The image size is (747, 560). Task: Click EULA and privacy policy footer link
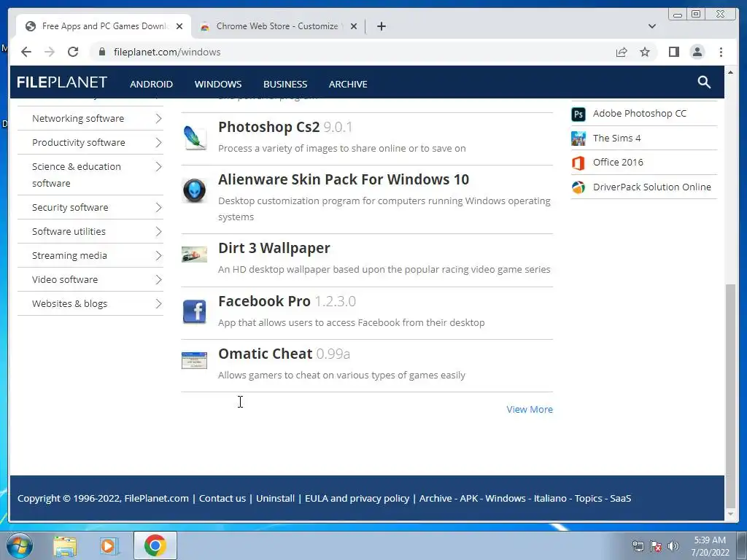357,499
